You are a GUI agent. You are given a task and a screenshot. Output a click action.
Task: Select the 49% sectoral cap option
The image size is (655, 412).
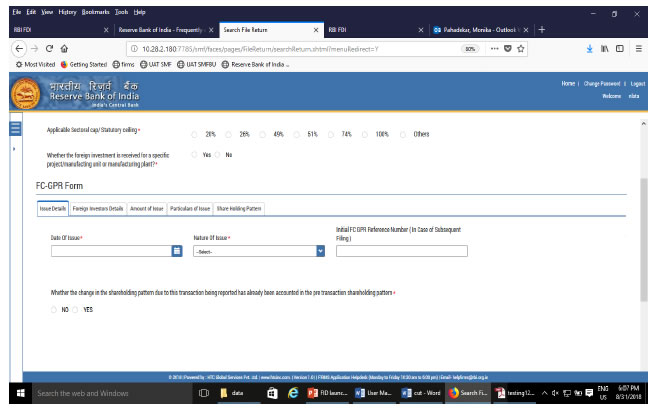pyautogui.click(x=265, y=134)
